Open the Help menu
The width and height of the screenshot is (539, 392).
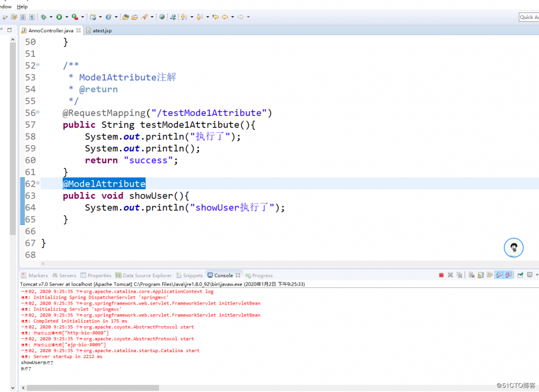(22, 6)
